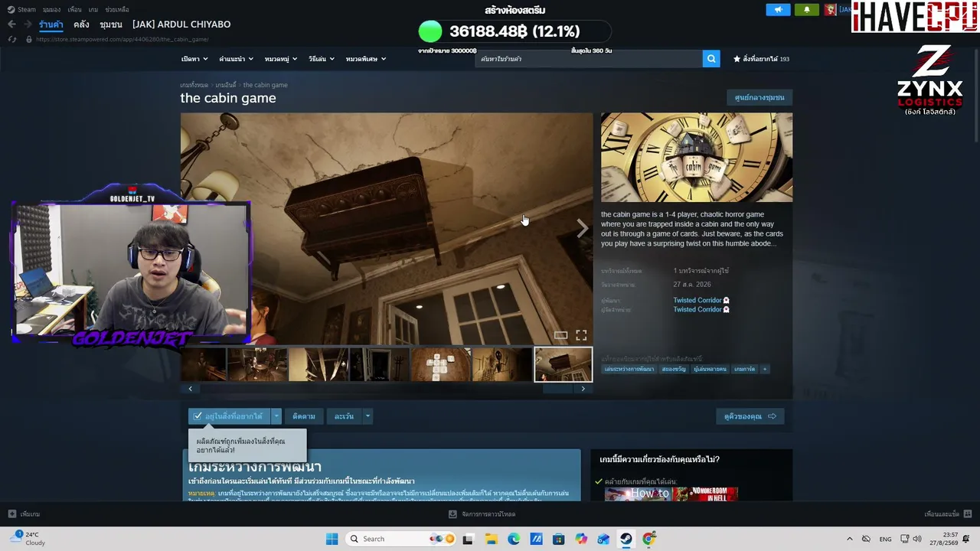Open Google Chrome from the taskbar

[648, 539]
